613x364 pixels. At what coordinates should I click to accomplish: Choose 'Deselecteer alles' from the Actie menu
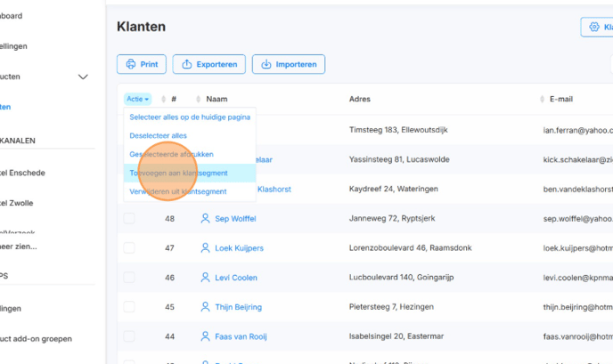[x=158, y=135]
